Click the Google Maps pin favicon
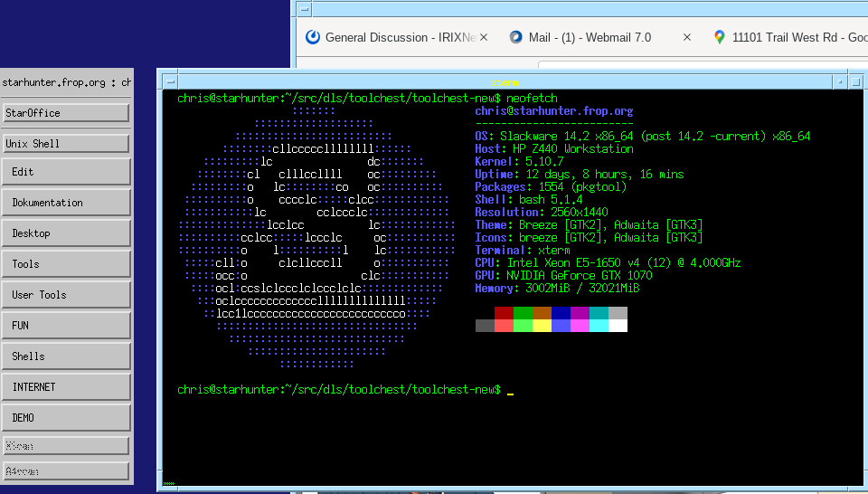 pos(719,37)
